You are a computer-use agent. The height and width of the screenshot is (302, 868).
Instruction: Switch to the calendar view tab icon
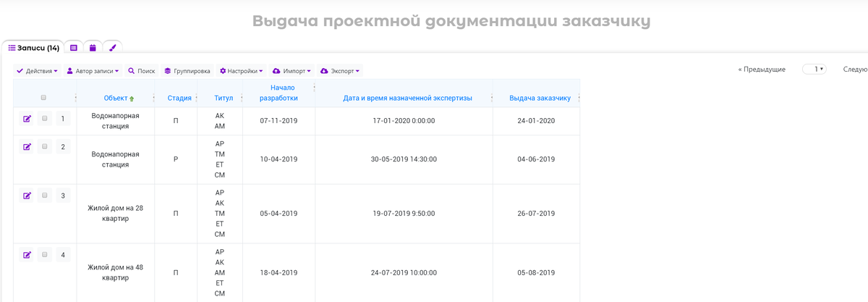pyautogui.click(x=93, y=48)
